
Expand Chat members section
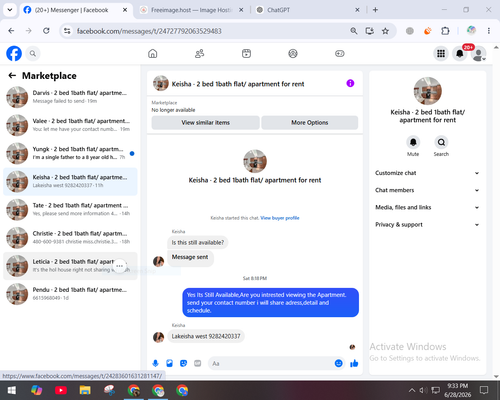tap(427, 190)
